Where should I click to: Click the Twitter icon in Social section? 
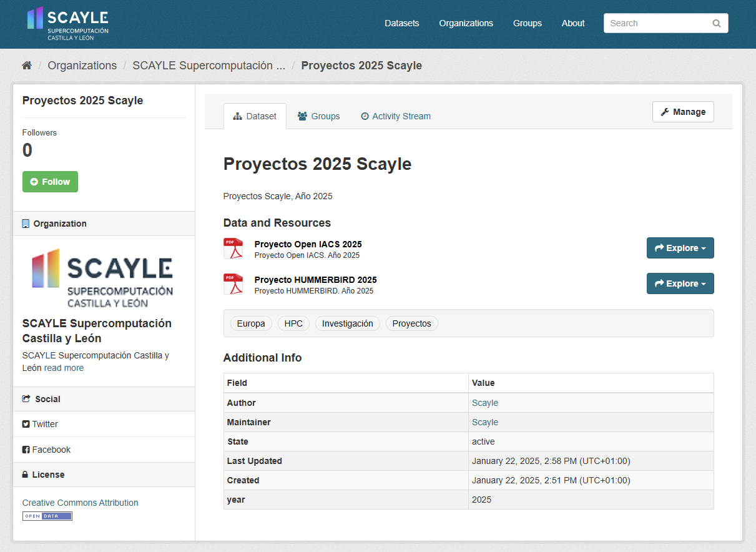tap(26, 424)
